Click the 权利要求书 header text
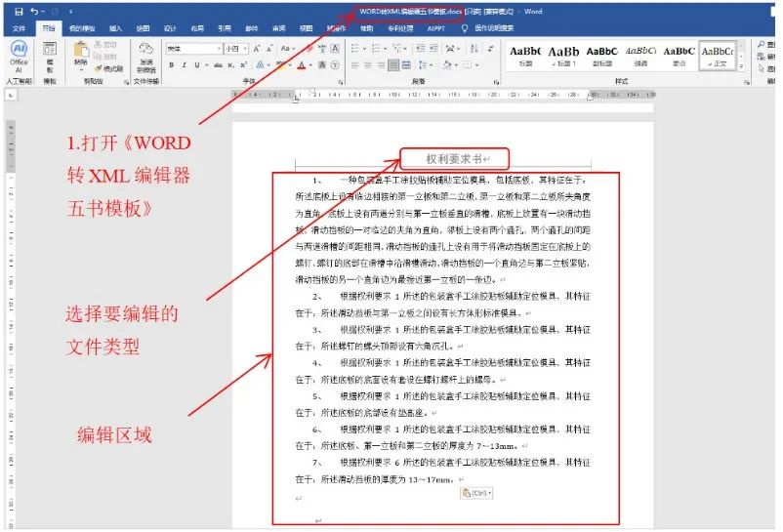783x532 pixels. point(455,159)
